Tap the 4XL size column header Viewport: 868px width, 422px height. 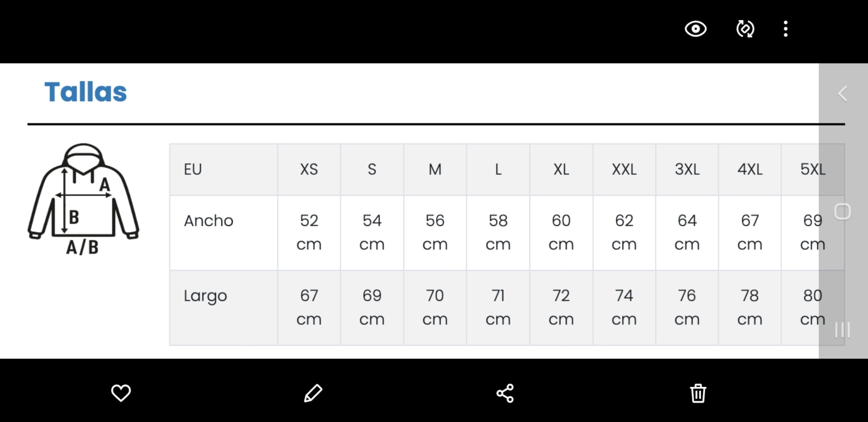coord(750,169)
